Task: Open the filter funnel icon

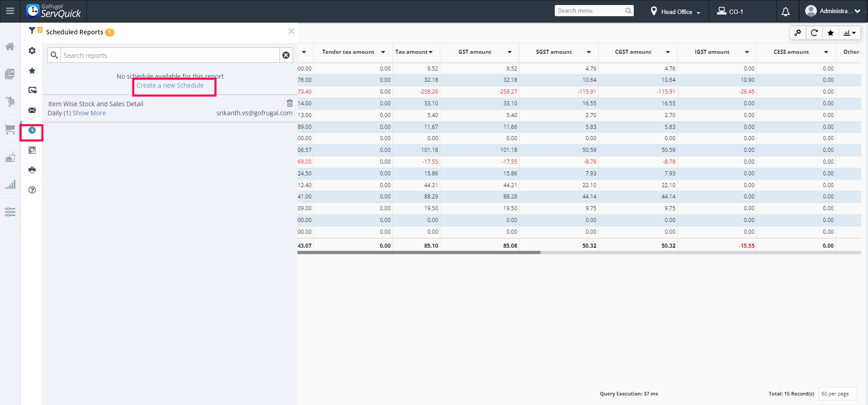Action: (x=32, y=31)
